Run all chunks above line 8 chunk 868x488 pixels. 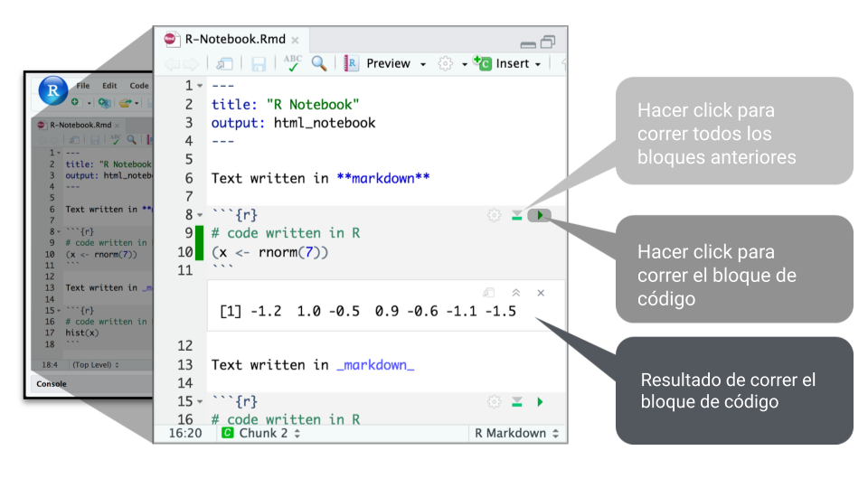[517, 215]
